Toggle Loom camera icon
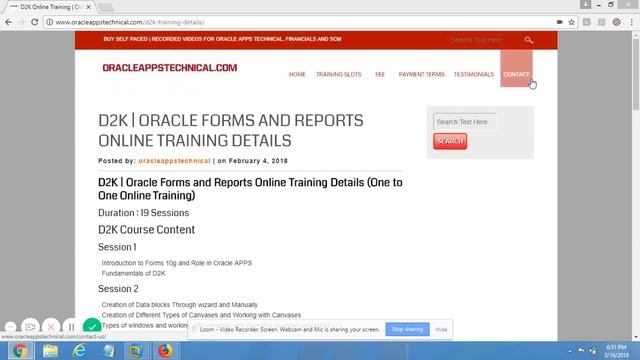Image resolution: width=640 pixels, height=360 pixels. click(x=30, y=327)
